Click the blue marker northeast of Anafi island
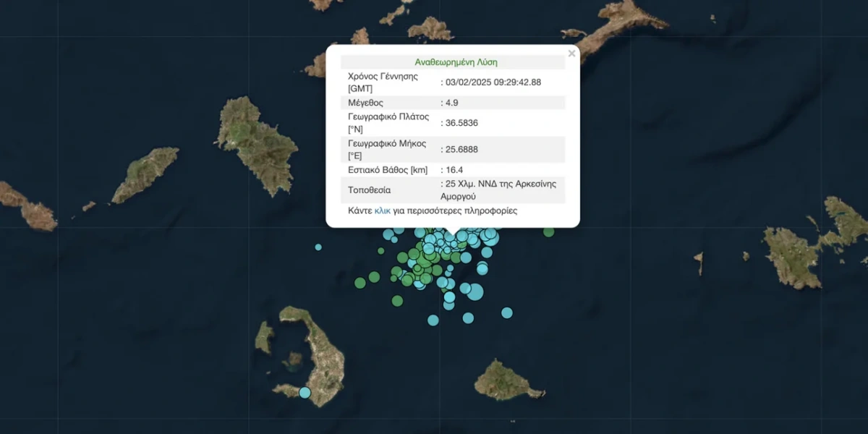 pos(506,312)
